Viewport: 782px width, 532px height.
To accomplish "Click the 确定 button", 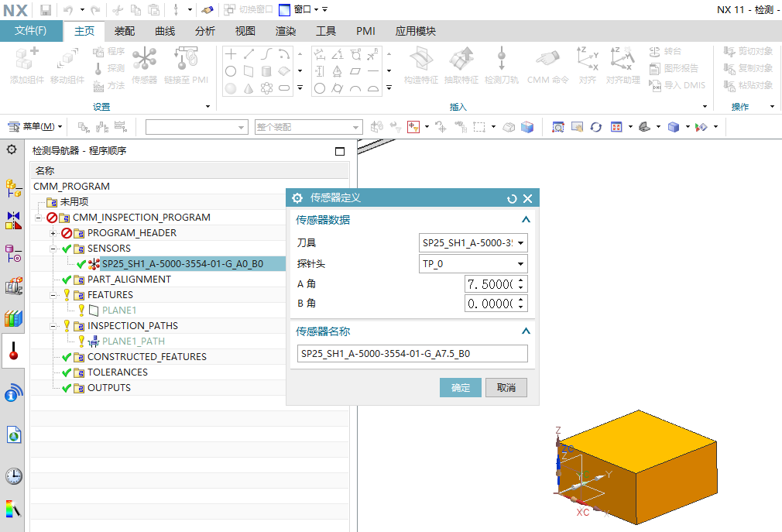I will [461, 387].
